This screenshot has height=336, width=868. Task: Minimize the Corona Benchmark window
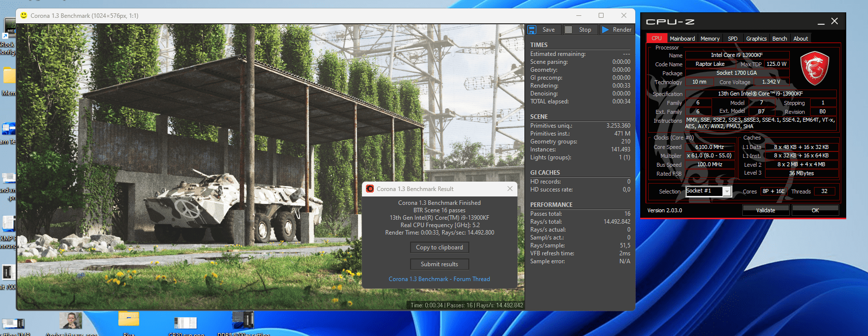click(x=578, y=15)
